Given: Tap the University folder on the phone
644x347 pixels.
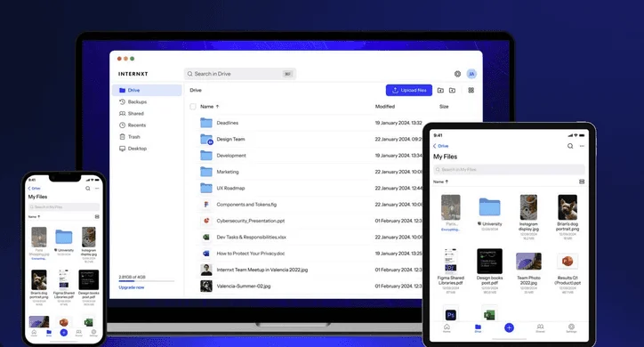Looking at the screenshot, I should click(64, 237).
